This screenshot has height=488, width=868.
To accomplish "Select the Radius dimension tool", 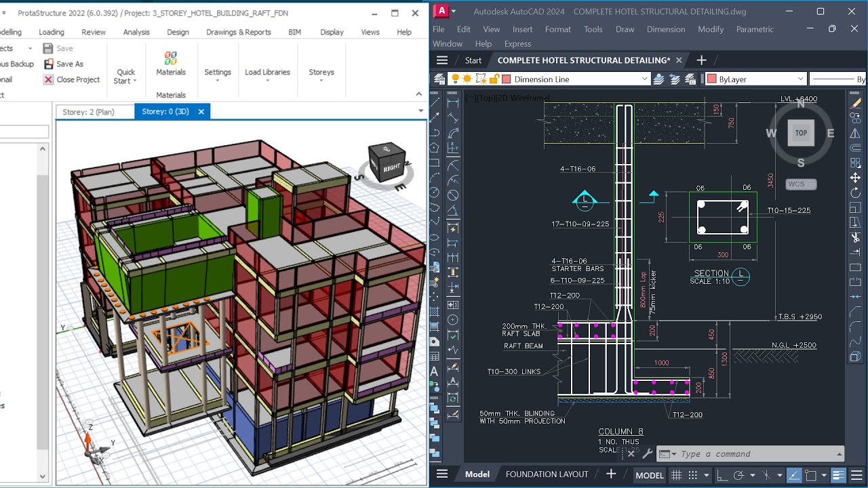I will (452, 165).
